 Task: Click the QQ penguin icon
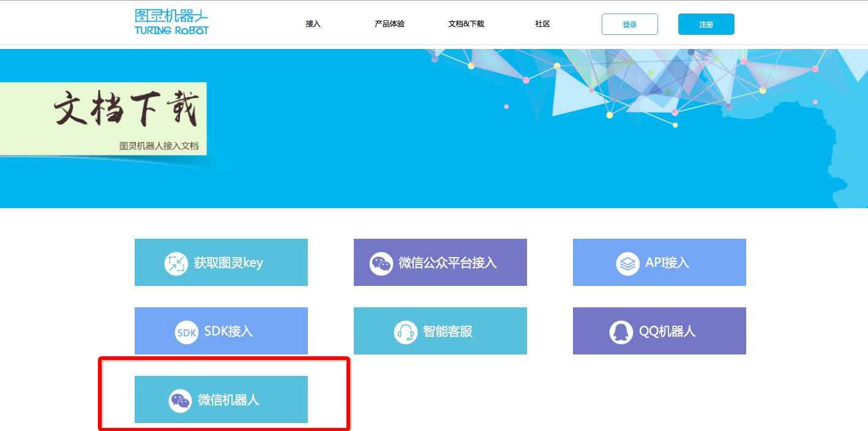(621, 332)
